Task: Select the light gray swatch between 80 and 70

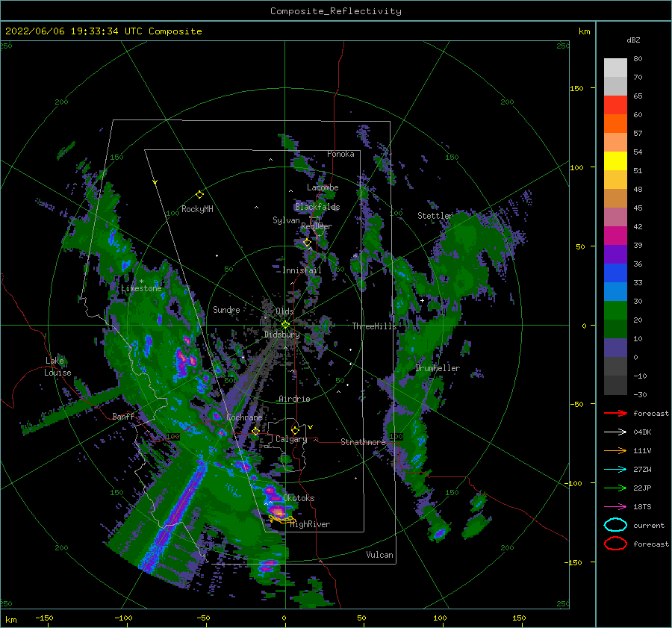Action: coord(615,68)
